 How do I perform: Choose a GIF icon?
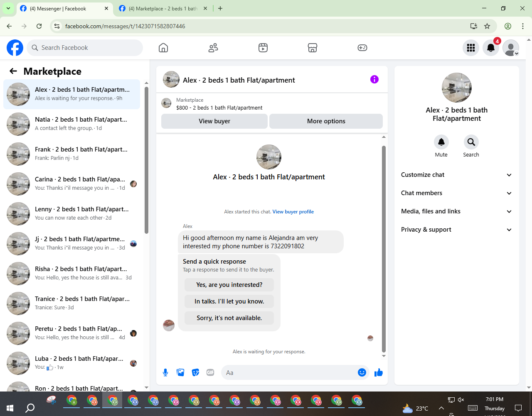pyautogui.click(x=210, y=372)
